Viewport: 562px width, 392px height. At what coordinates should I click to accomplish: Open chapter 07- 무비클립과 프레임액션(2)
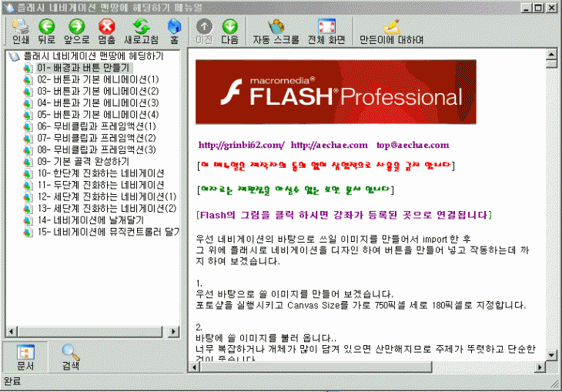click(97, 138)
